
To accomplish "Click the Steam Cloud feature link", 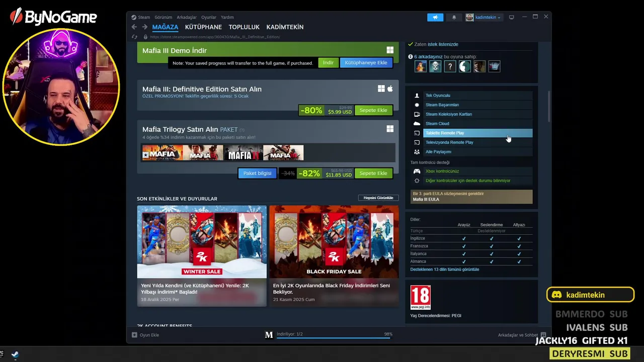I will click(x=437, y=124).
